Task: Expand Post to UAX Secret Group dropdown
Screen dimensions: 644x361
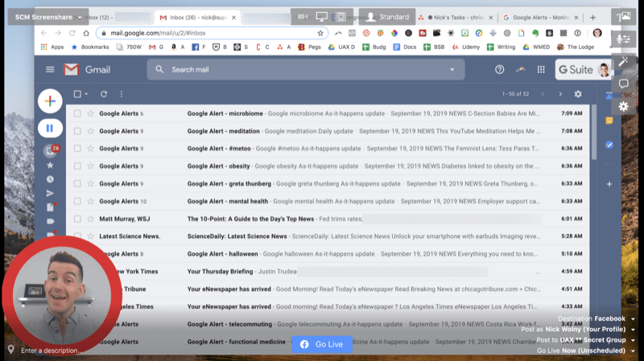Action: click(633, 340)
